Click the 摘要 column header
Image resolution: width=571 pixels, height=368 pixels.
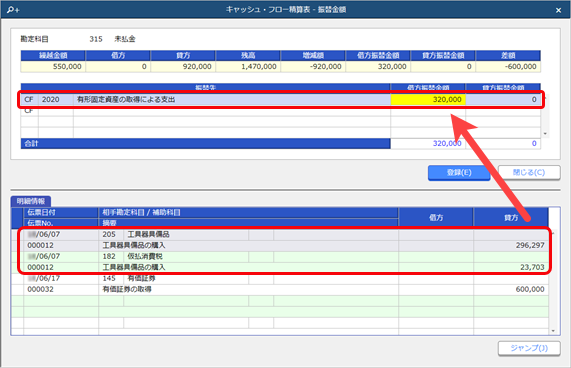click(248, 223)
